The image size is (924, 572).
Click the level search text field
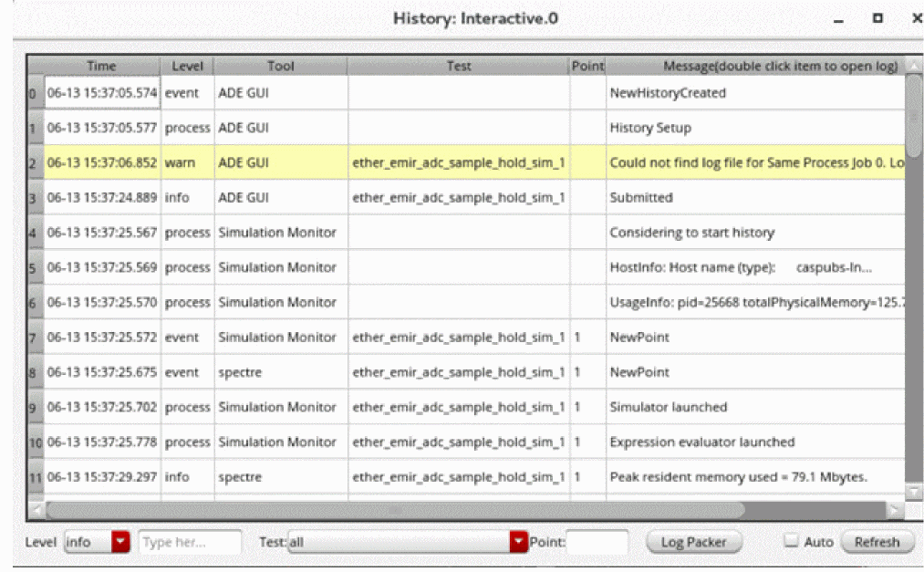(x=191, y=542)
